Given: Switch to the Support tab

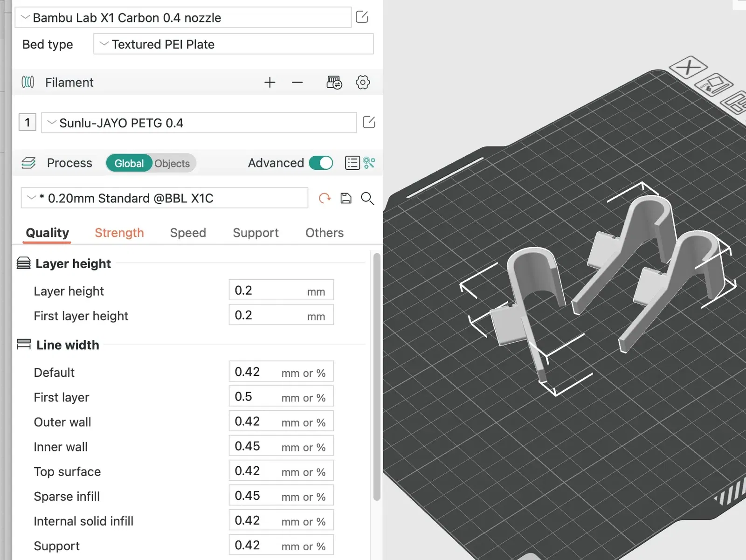Looking at the screenshot, I should (256, 233).
